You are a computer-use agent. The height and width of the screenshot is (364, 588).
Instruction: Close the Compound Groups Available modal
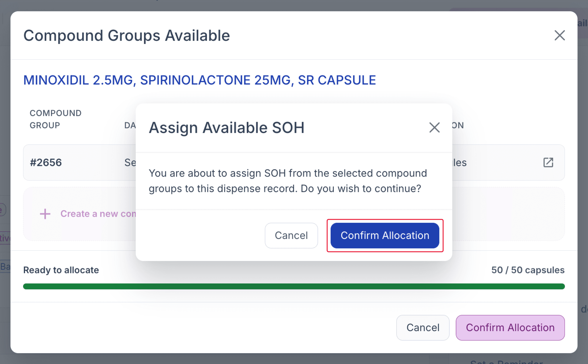coord(559,35)
